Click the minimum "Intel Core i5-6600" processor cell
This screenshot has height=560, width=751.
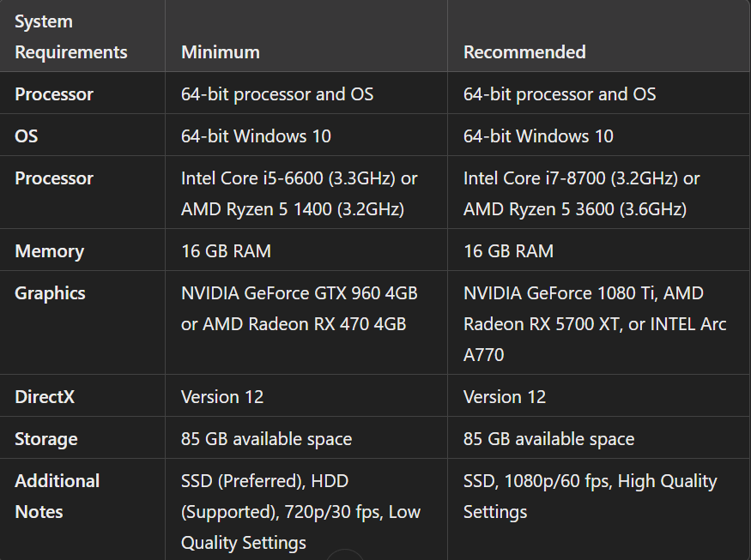[299, 194]
